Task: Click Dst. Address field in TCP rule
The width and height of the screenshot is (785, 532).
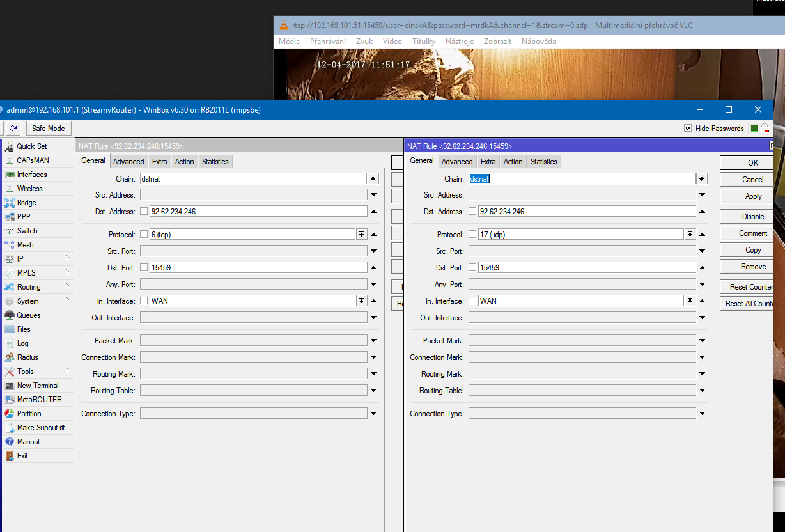Action: point(258,212)
